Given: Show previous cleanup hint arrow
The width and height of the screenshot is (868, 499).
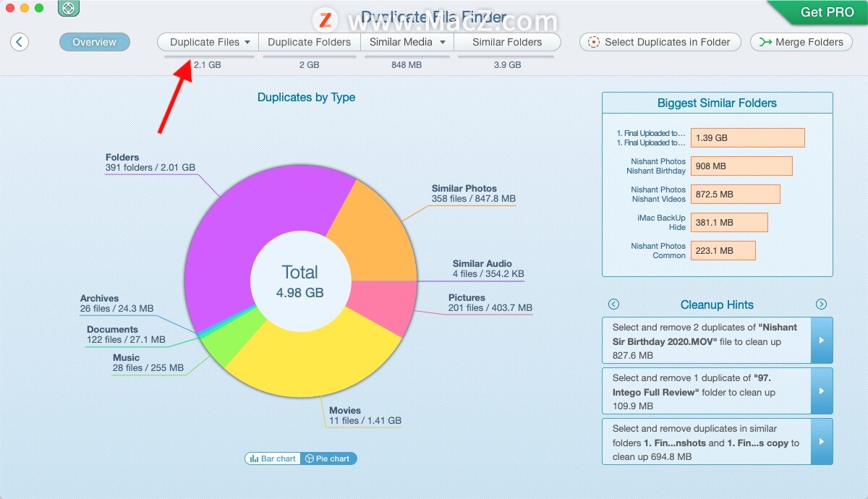Looking at the screenshot, I should tap(614, 304).
